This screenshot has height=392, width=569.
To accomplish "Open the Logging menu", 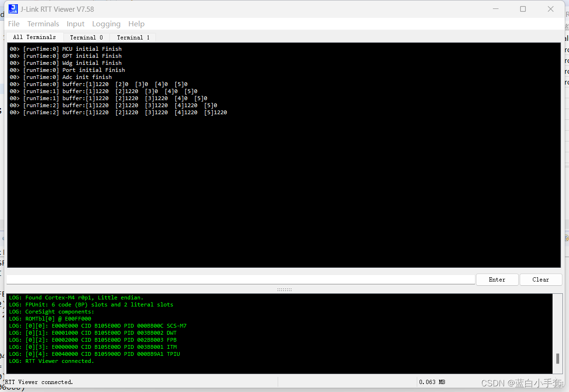I will tap(106, 24).
